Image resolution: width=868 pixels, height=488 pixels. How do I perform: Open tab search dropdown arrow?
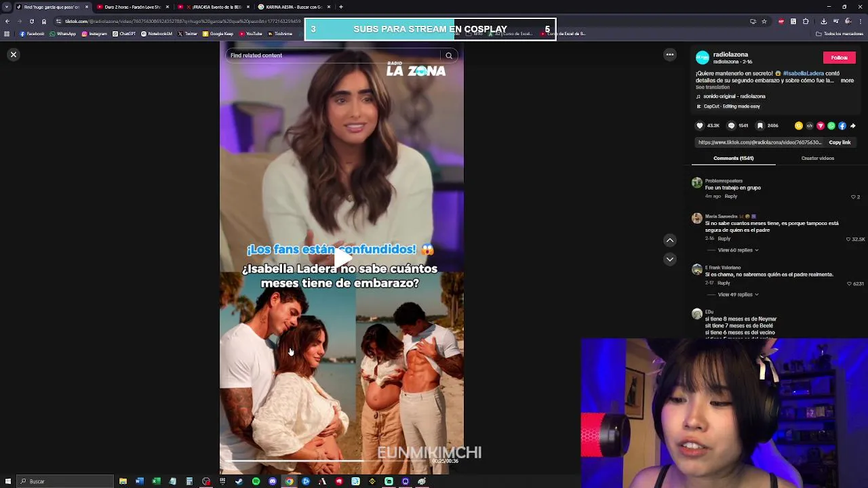pos(7,7)
